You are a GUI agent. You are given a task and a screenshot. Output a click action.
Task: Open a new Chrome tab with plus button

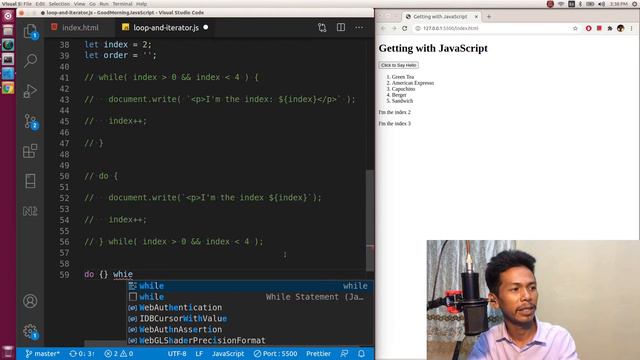489,17
